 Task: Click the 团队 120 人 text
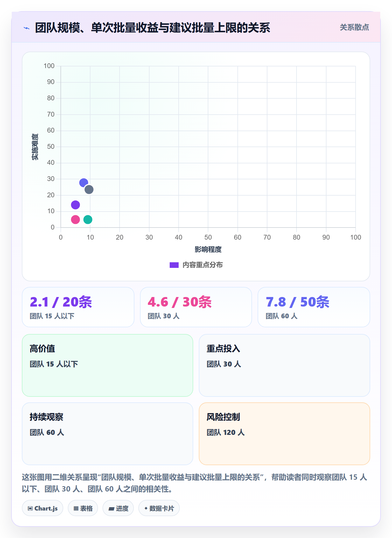click(x=226, y=432)
